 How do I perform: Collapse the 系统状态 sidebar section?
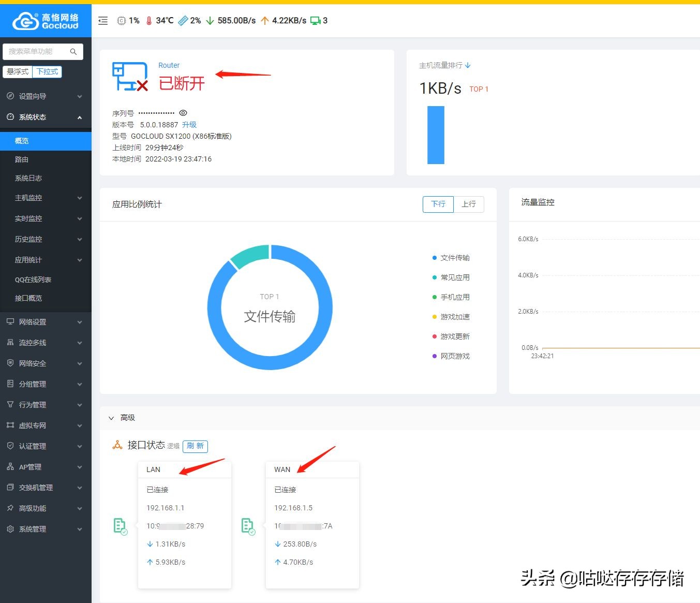pos(46,117)
